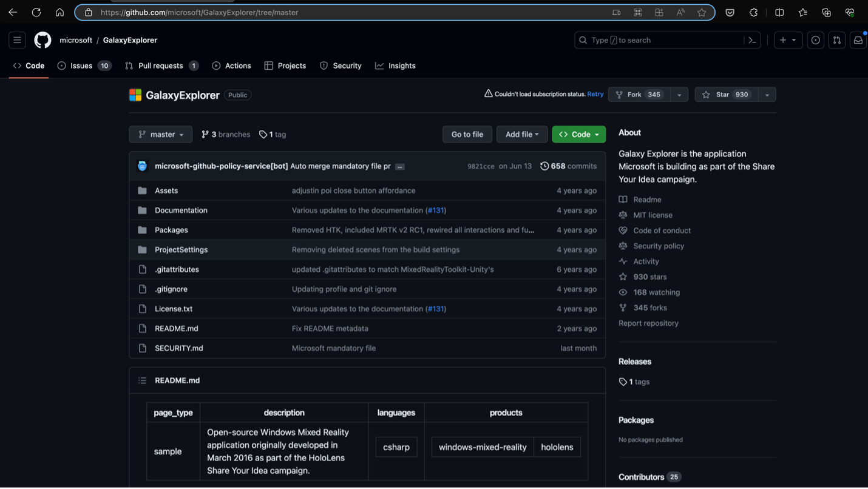This screenshot has height=489, width=868.
Task: Open the Actions tab
Action: coord(231,66)
